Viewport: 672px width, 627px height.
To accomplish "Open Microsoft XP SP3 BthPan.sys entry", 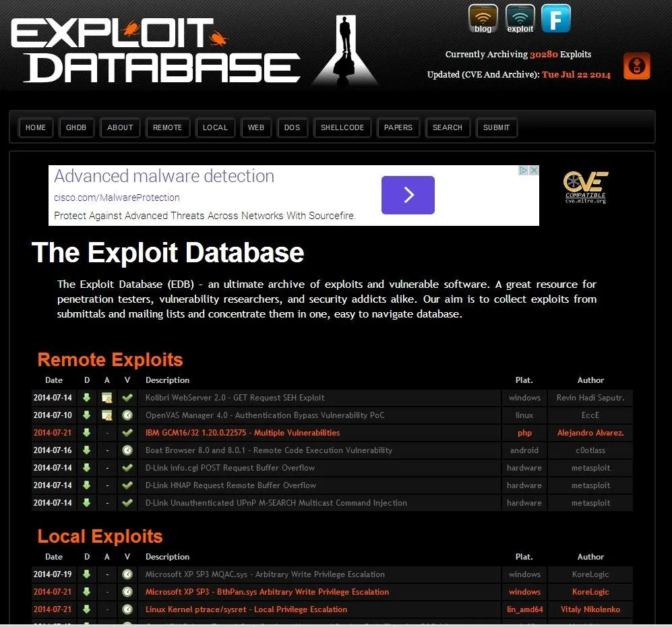I will pos(267,592).
